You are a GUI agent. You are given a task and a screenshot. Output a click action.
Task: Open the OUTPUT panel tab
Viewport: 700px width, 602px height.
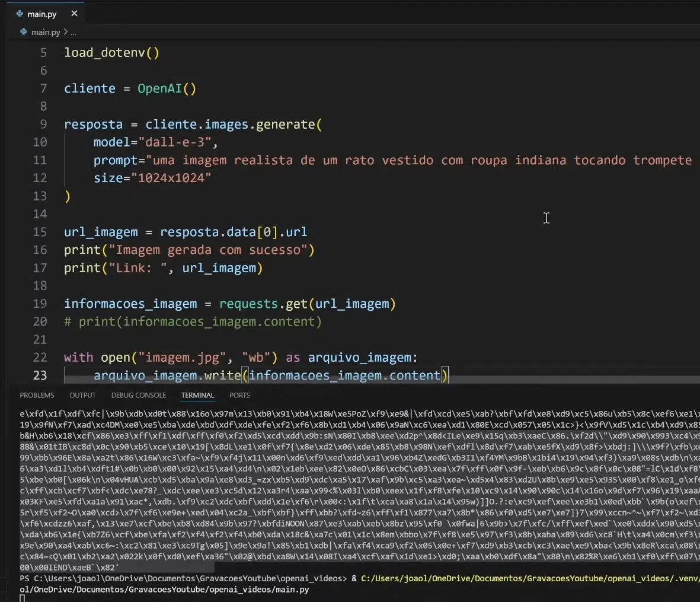coord(82,395)
